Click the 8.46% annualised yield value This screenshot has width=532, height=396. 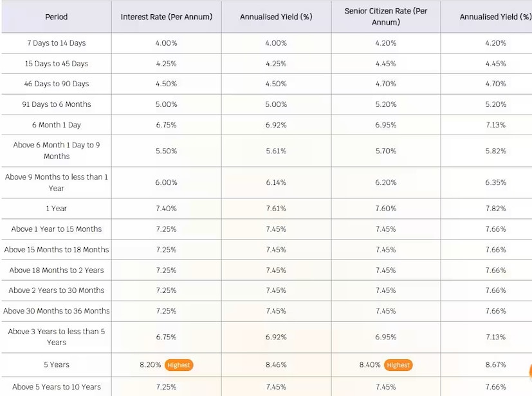point(276,365)
